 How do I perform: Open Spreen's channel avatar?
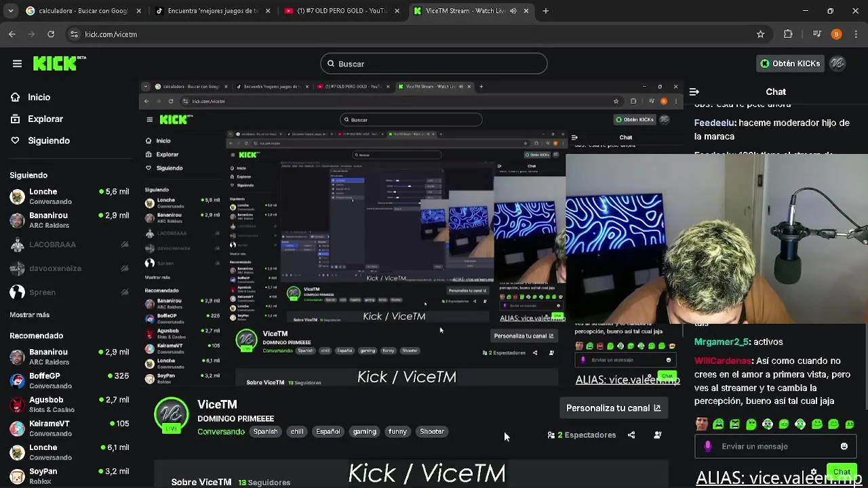(17, 292)
